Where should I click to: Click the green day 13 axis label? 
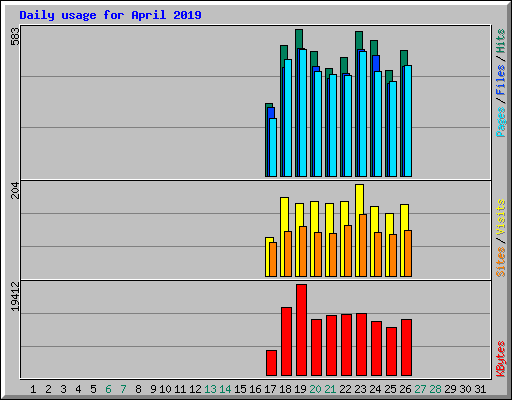tap(210, 389)
